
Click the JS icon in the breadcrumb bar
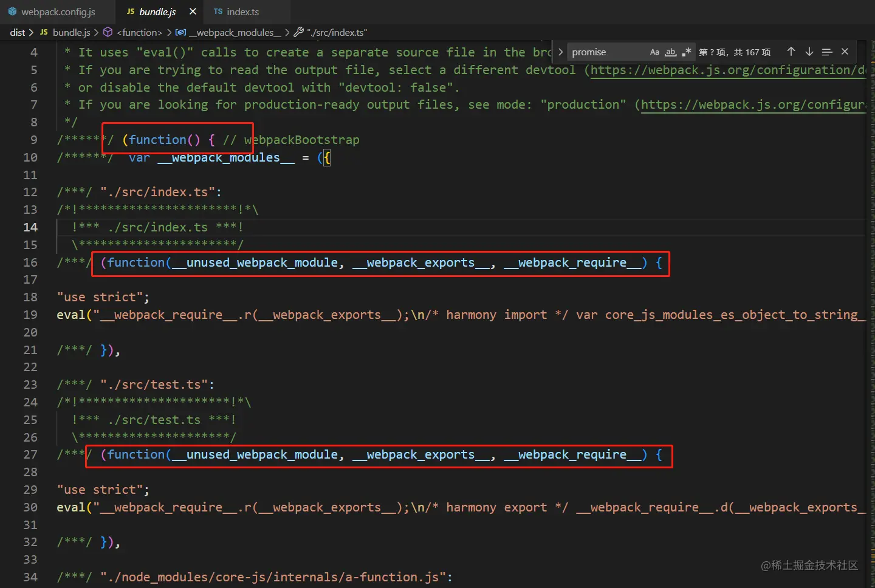[44, 32]
